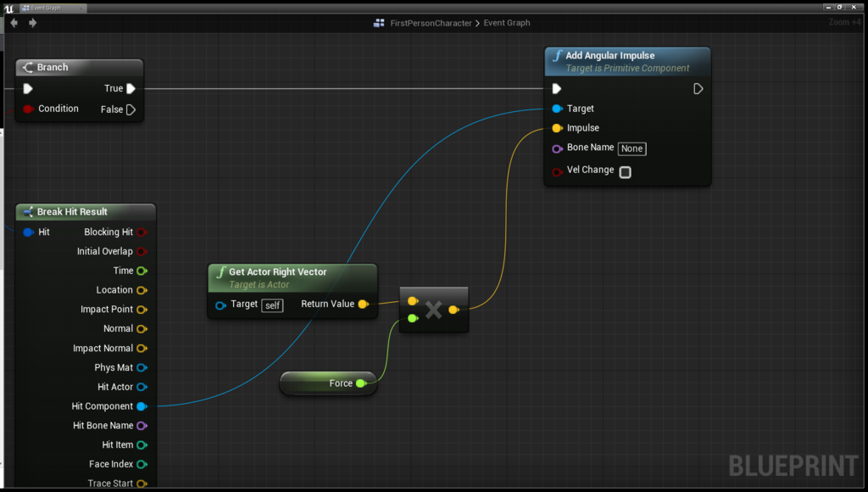Click the Target is Primitive Component subtitle

[x=627, y=68]
